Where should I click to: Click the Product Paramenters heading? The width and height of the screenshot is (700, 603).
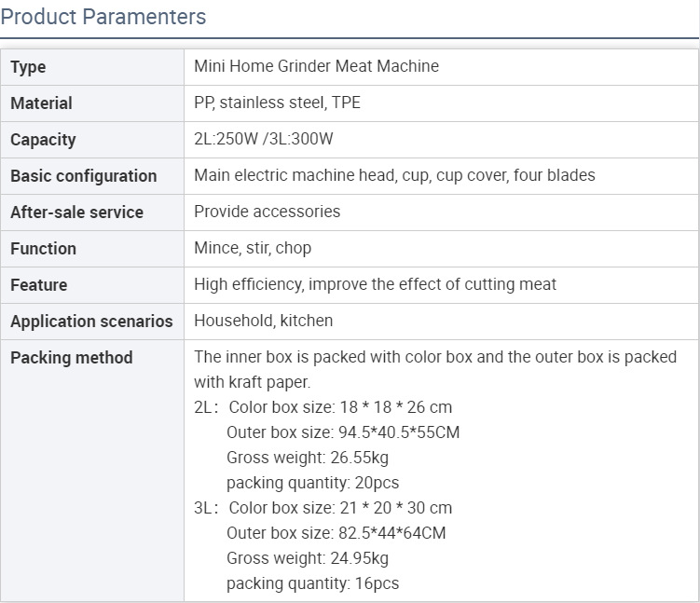coord(103,17)
